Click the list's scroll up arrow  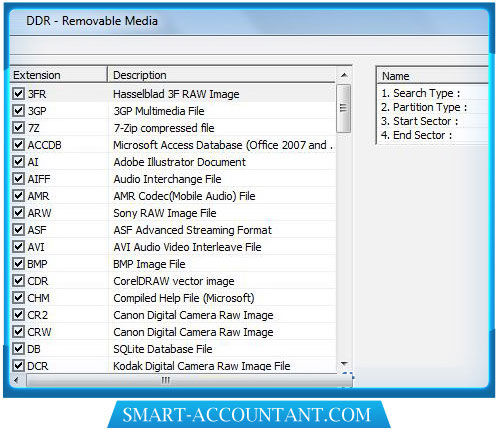tap(344, 75)
